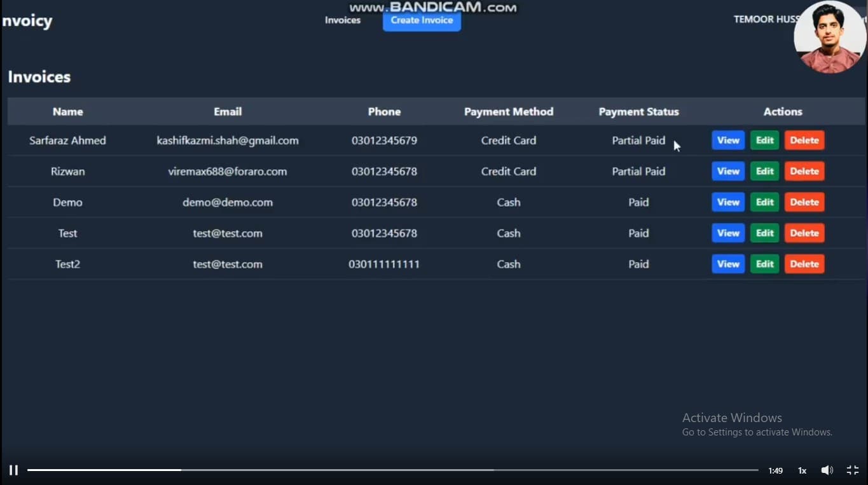Change the 1x playback speed
Viewport: 868px width, 485px height.
coord(802,471)
